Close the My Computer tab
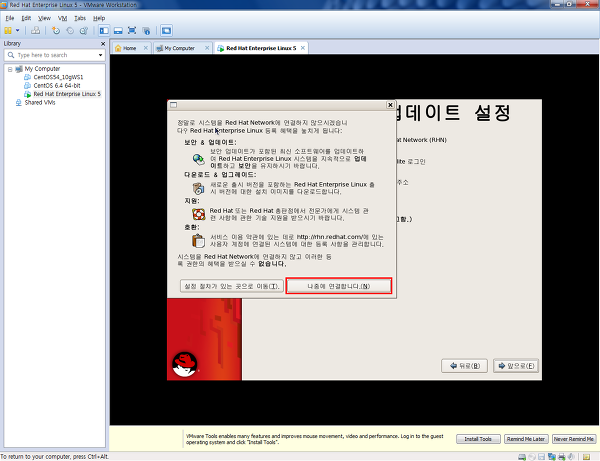 (x=207, y=48)
